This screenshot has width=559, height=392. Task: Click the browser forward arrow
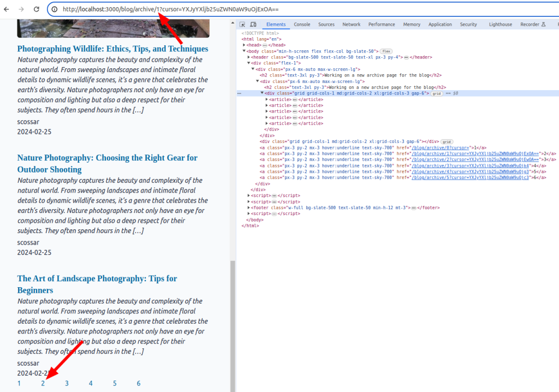[21, 9]
